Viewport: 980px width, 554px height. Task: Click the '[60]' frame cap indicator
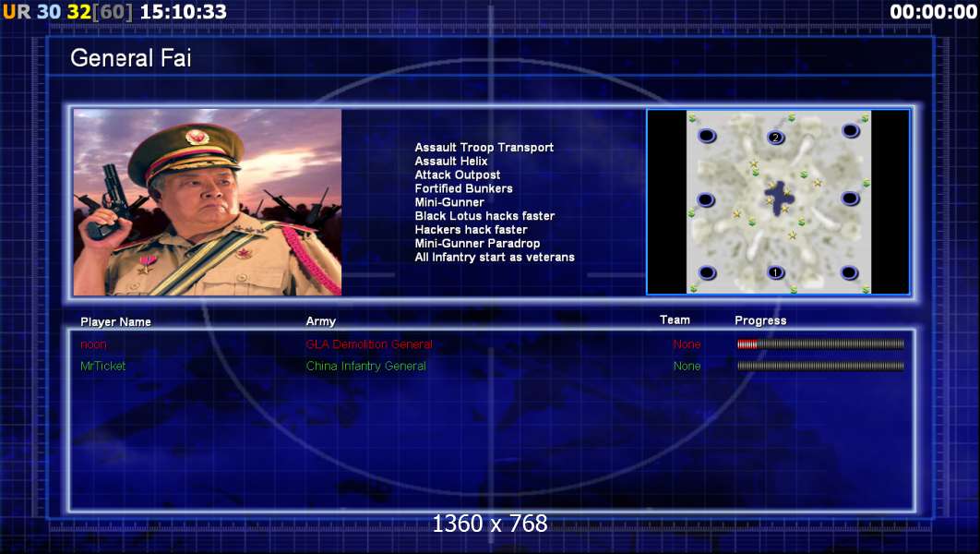pos(113,12)
